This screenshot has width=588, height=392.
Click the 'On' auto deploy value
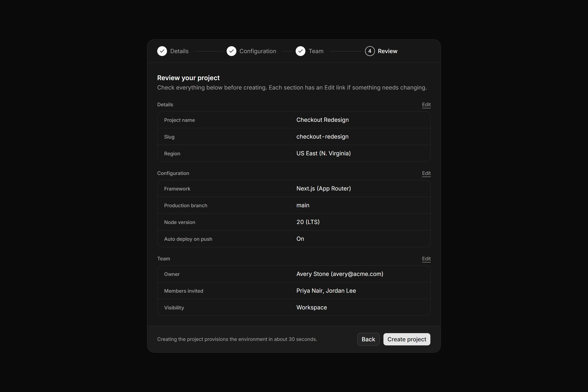pyautogui.click(x=300, y=239)
